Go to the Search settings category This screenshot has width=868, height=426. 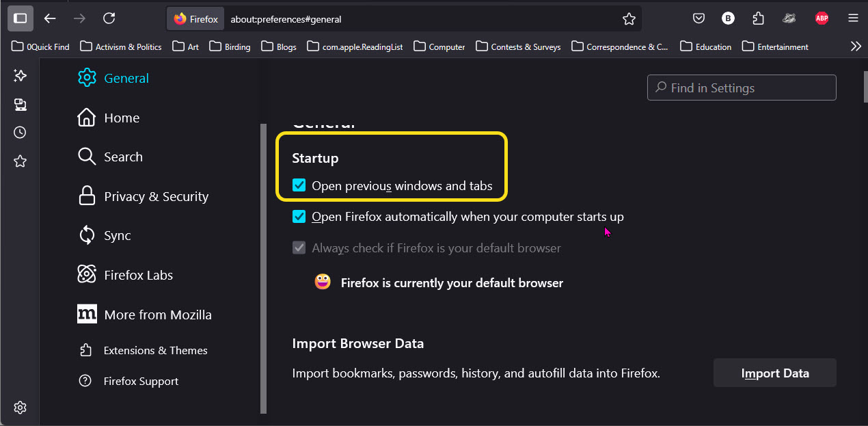[111, 157]
